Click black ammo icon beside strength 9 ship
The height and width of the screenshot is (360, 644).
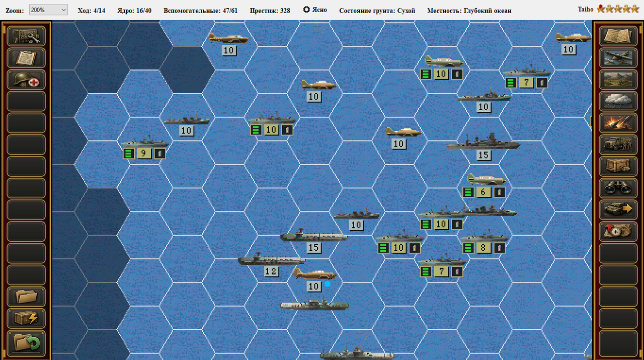(x=159, y=154)
